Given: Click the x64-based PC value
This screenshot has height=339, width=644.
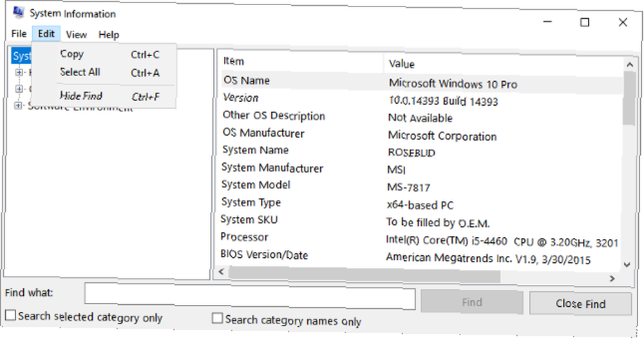Looking at the screenshot, I should (420, 205).
